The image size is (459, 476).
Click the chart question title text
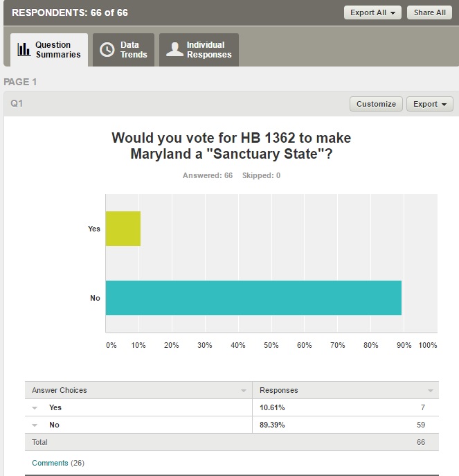231,146
